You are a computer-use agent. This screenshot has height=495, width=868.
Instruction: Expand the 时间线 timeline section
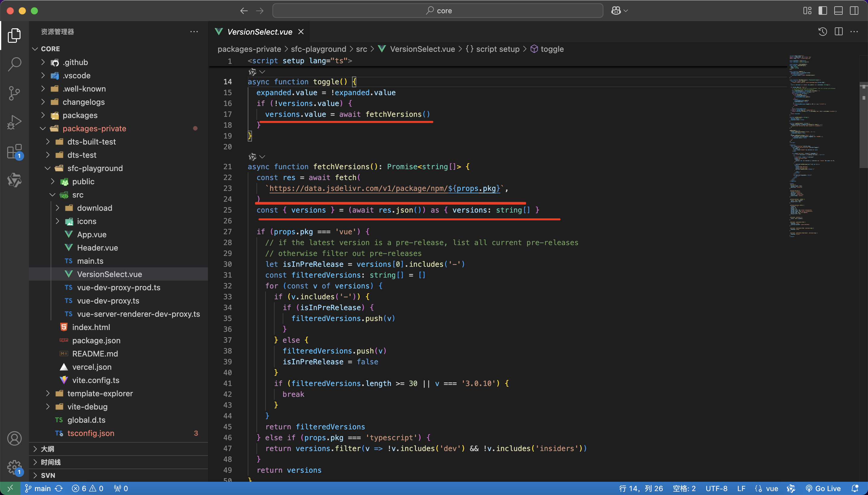[x=50, y=462]
